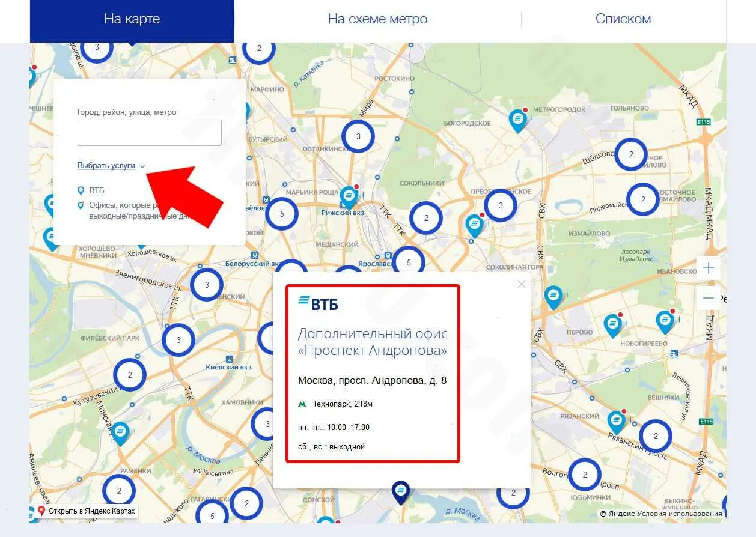Select the VTB office pin above Перово
This screenshot has height=537, width=756.
pyautogui.click(x=553, y=297)
